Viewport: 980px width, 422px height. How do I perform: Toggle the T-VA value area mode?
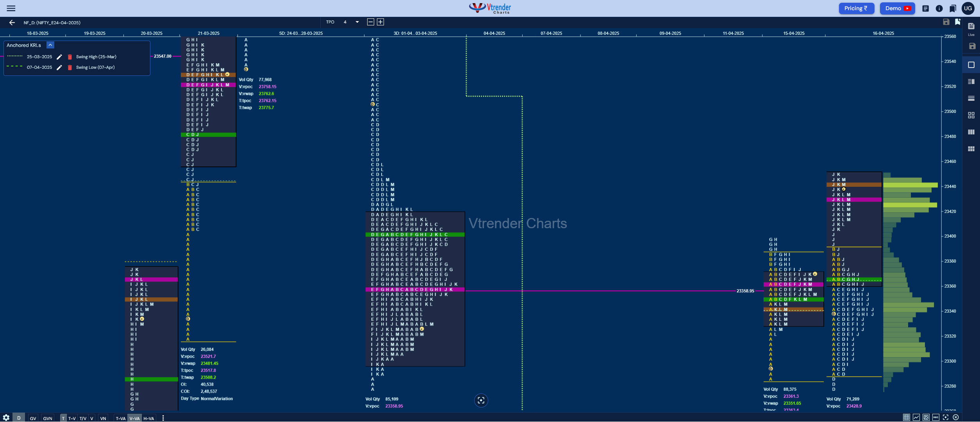pos(120,418)
